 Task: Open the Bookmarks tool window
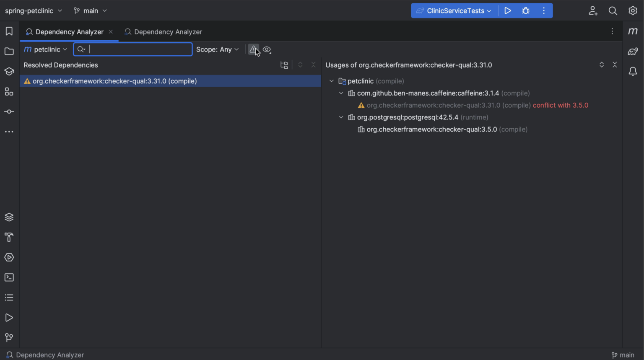pyautogui.click(x=9, y=31)
